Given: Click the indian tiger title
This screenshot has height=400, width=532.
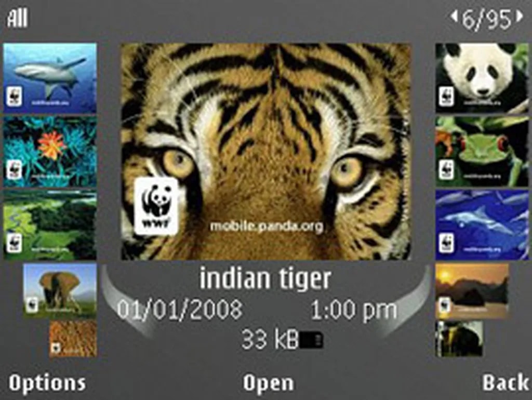Looking at the screenshot, I should (265, 279).
